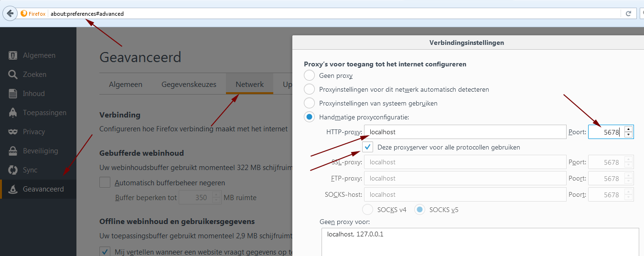Select the SOCKS v5 radio button
The height and width of the screenshot is (256, 644).
[420, 210]
